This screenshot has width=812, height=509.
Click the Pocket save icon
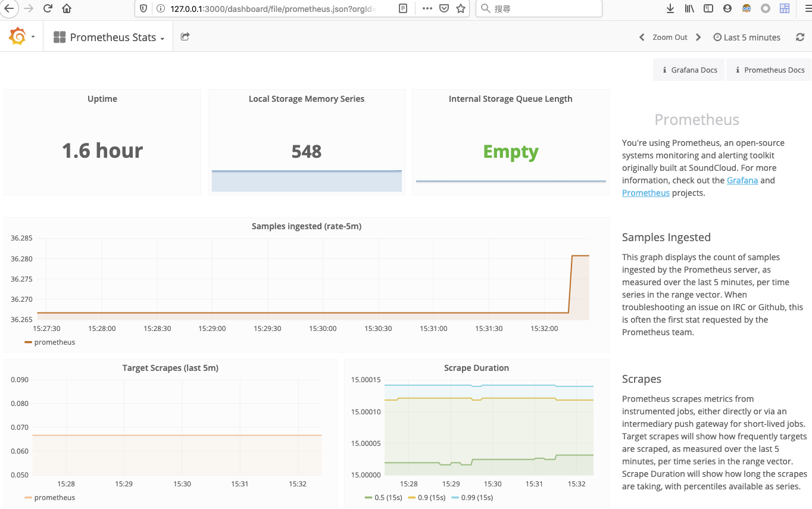pos(444,8)
